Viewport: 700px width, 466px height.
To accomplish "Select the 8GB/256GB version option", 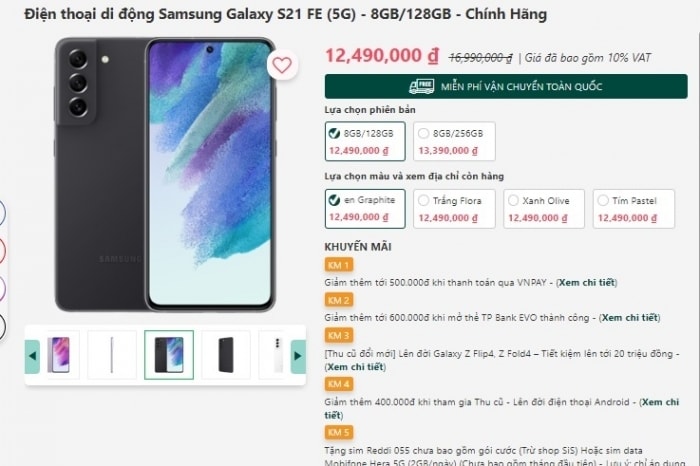I will coord(454,141).
